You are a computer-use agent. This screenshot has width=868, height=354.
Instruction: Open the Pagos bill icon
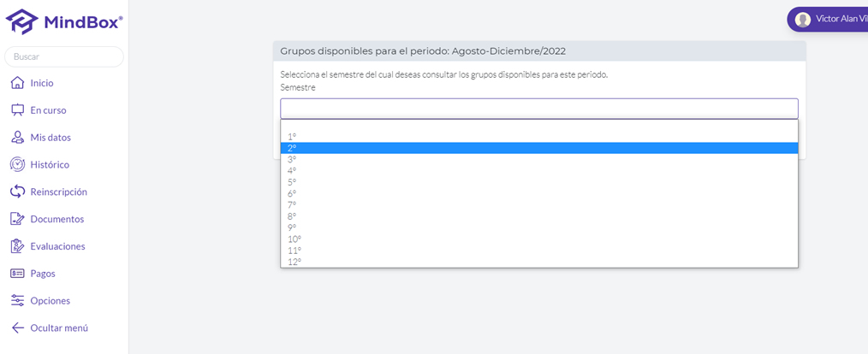click(x=18, y=274)
